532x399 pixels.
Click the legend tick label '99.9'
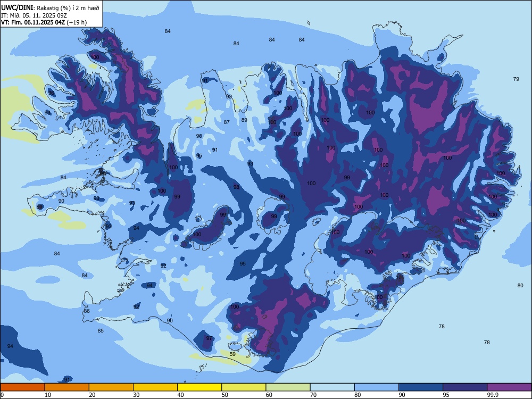(492, 395)
